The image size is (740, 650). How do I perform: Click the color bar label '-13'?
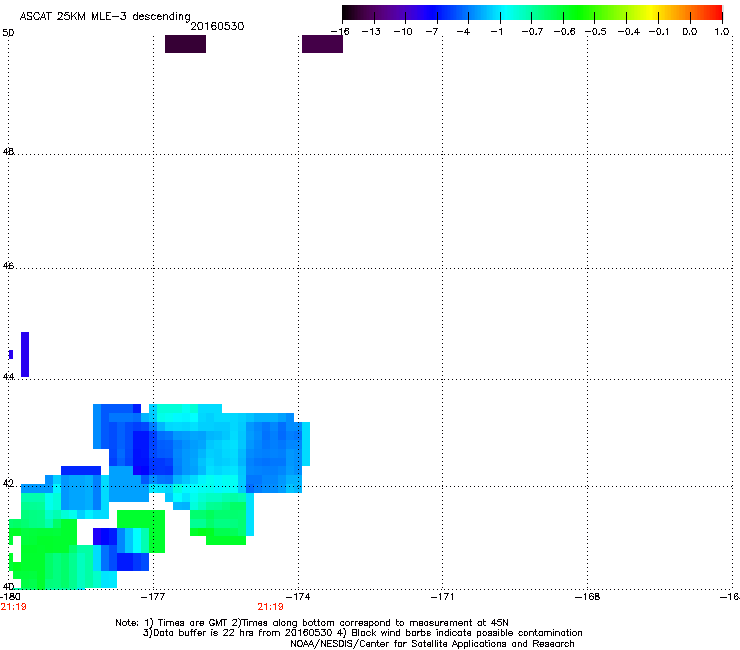(x=371, y=32)
